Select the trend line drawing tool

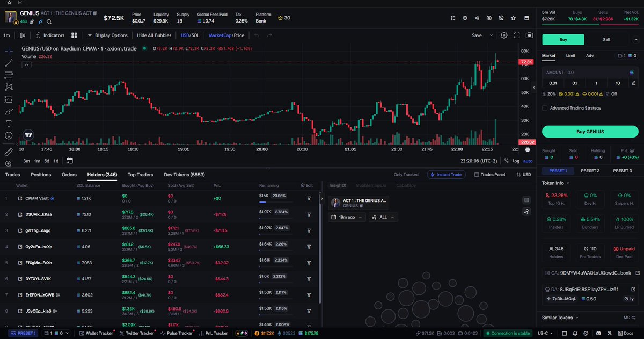coord(9,63)
